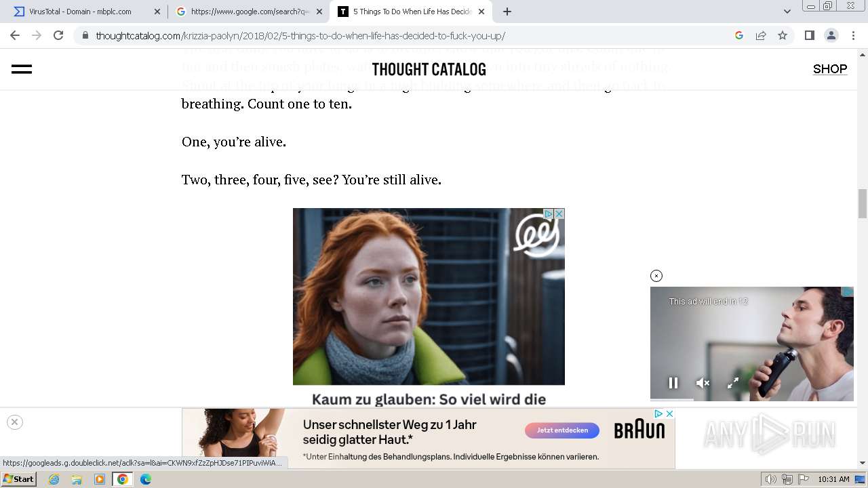
Task: Open the media player taskbar icon
Action: coord(100,479)
